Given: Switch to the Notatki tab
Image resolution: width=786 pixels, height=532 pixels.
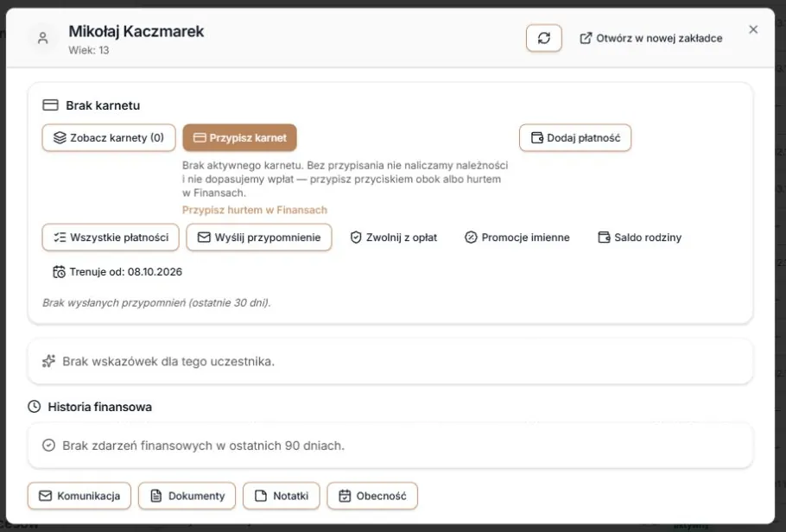Looking at the screenshot, I should (x=282, y=496).
